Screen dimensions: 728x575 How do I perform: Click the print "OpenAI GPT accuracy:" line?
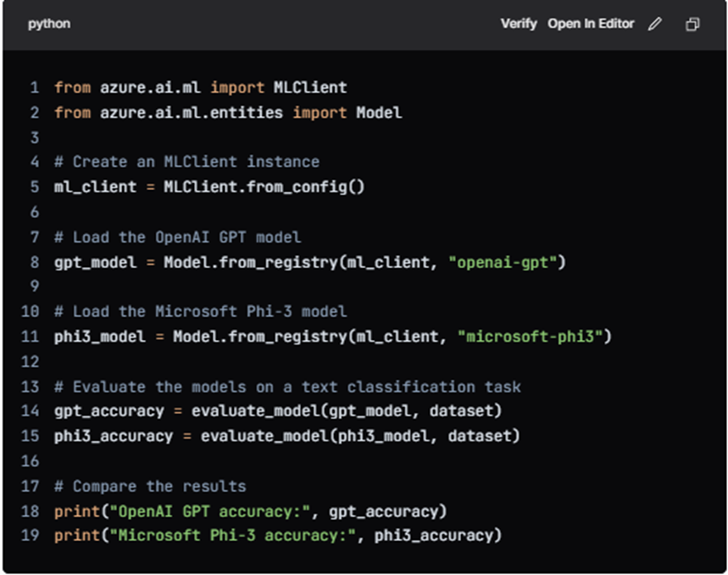tap(250, 511)
